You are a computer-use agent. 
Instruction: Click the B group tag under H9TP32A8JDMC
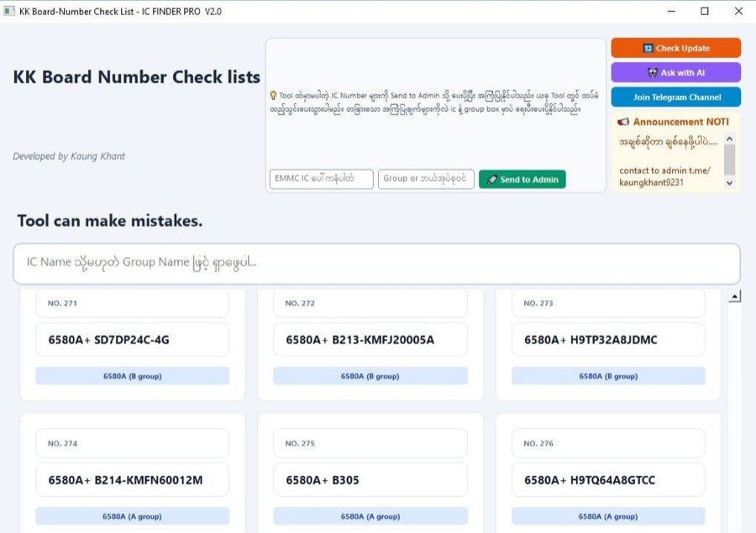[x=608, y=376]
